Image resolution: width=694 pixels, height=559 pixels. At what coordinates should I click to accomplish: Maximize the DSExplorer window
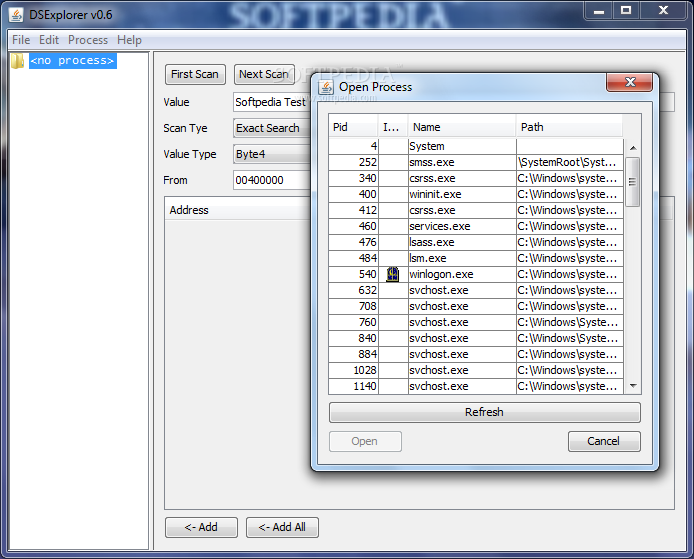pyautogui.click(x=626, y=10)
